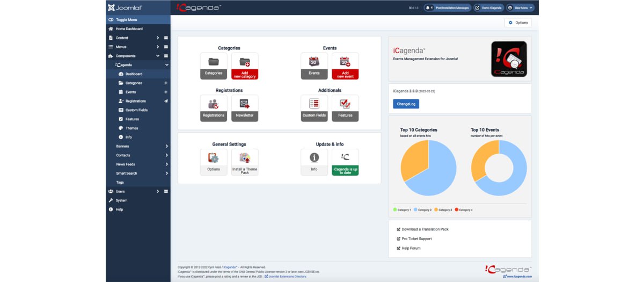Collapse the iCagenda submenu
Image resolution: width=644 pixels, height=282 pixels.
166,65
